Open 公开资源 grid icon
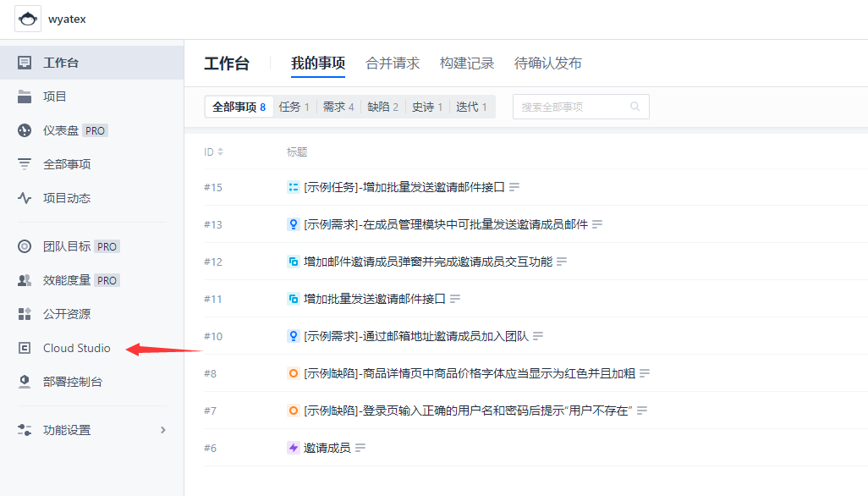868x496 pixels. [25, 314]
